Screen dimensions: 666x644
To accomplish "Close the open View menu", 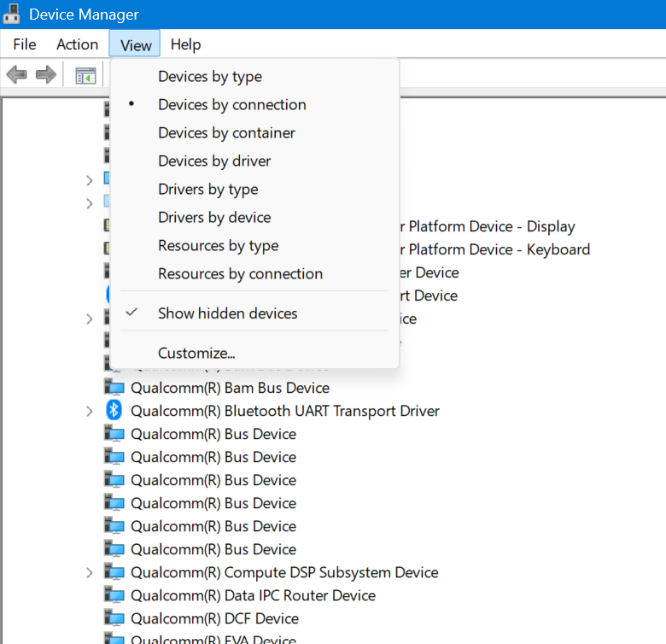I will coord(135,44).
